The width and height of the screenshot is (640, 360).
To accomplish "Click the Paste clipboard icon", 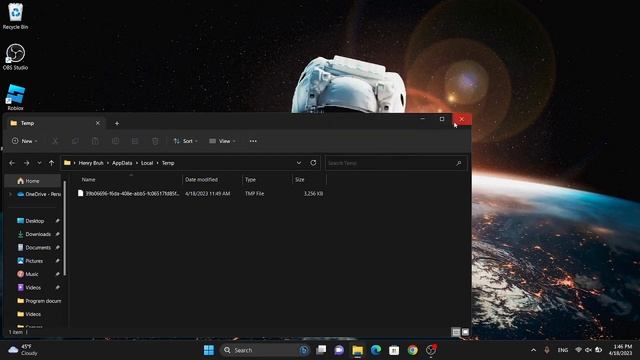I will coord(95,141).
